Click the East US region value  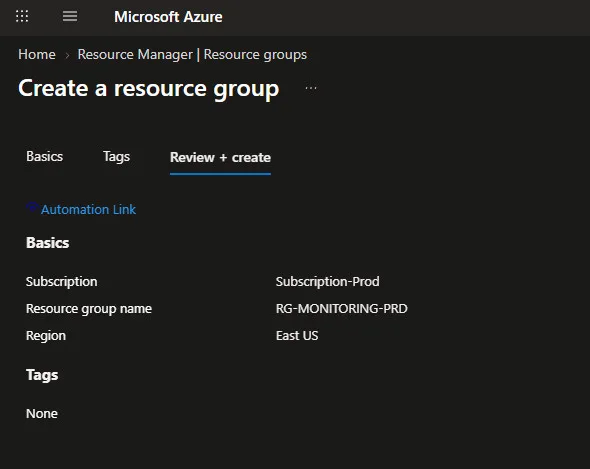[297, 335]
